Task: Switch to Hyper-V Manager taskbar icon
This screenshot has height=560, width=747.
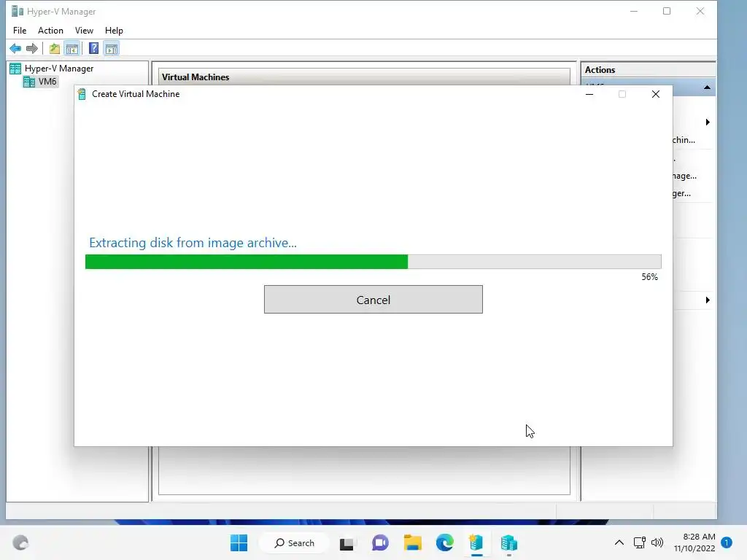Action: (x=508, y=542)
